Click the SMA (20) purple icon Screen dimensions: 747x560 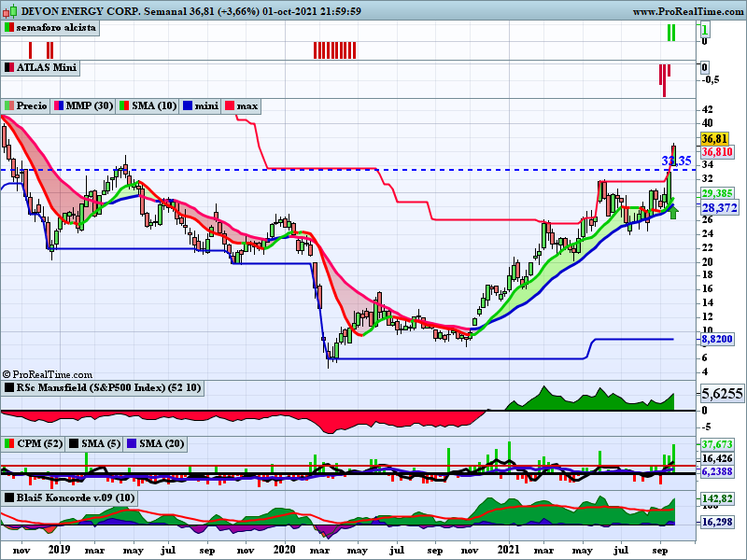[x=132, y=444]
